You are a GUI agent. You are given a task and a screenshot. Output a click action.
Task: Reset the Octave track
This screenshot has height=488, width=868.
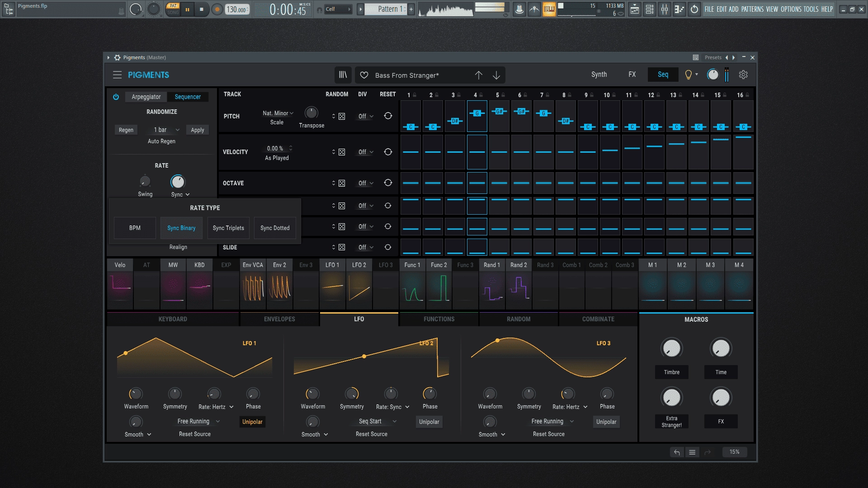point(388,183)
